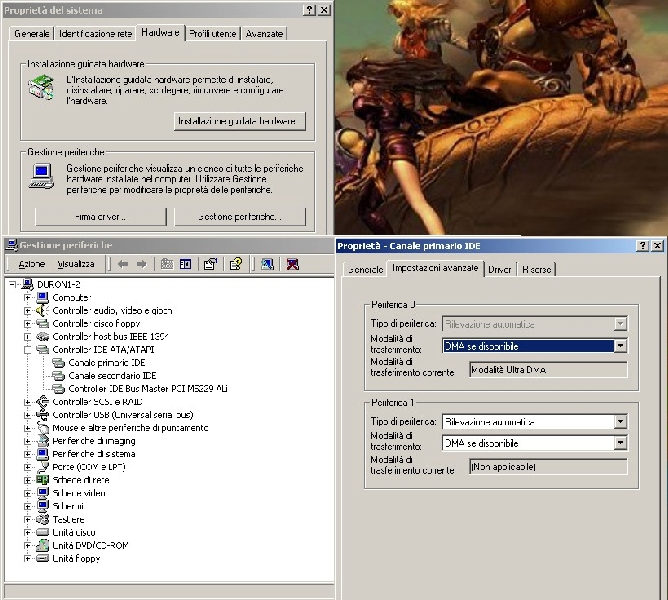Switch to Generale tab in Canale primario IDE properties
668x600 pixels.
(x=366, y=269)
